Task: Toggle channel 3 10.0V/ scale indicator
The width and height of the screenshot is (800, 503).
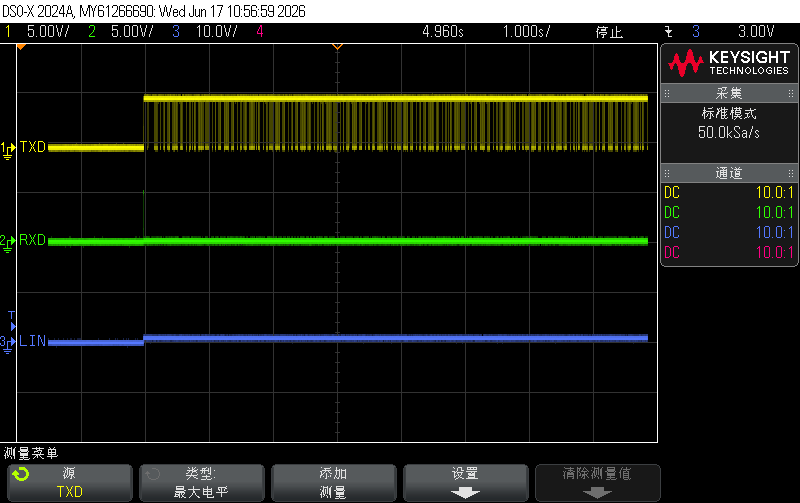Action: (204, 32)
